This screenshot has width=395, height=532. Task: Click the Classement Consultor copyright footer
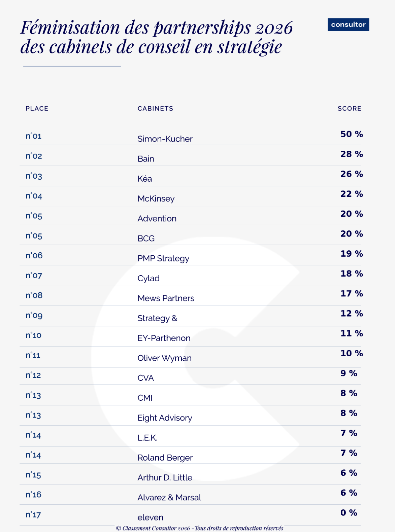pyautogui.click(x=199, y=528)
